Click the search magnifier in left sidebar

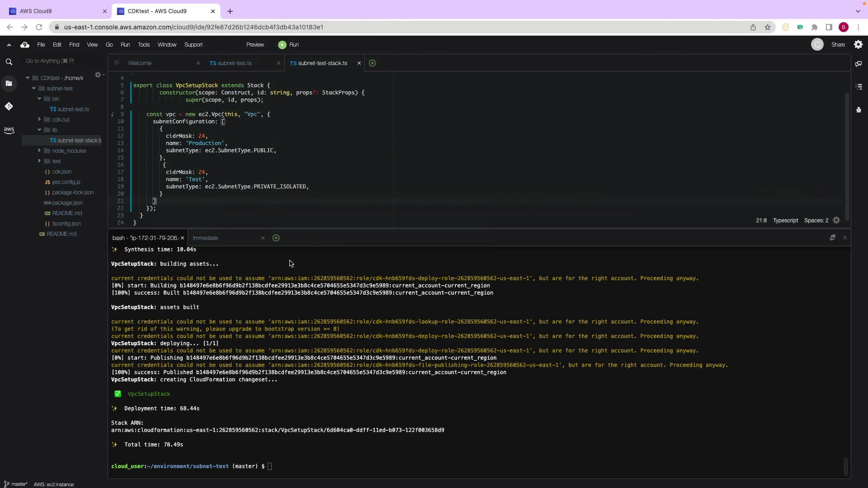click(9, 62)
